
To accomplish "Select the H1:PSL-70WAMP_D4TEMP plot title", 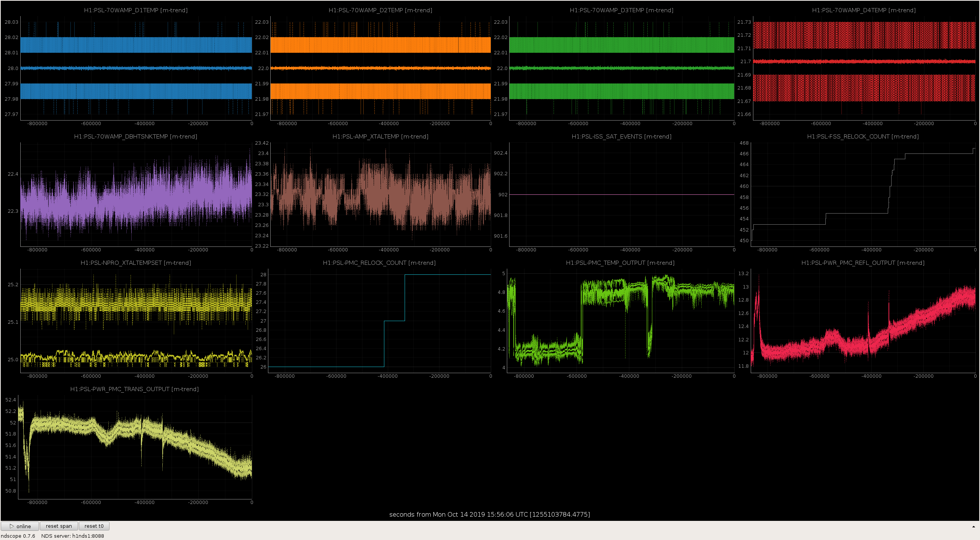I will click(x=864, y=10).
